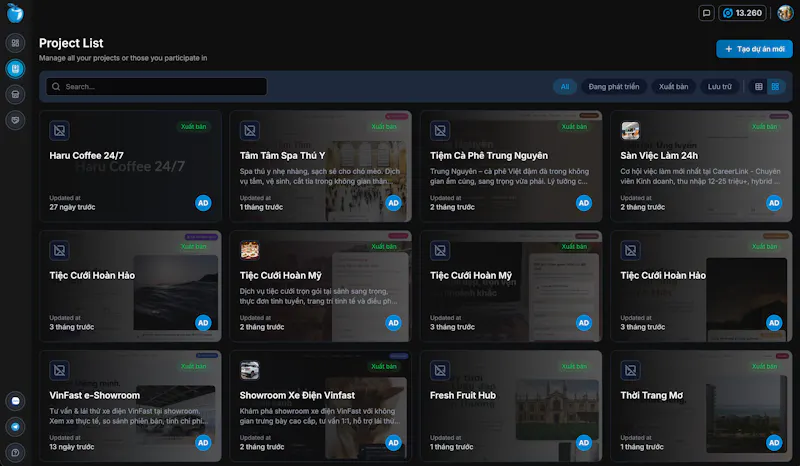Open the store icon in sidebar
This screenshot has width=800, height=466.
[x=15, y=94]
